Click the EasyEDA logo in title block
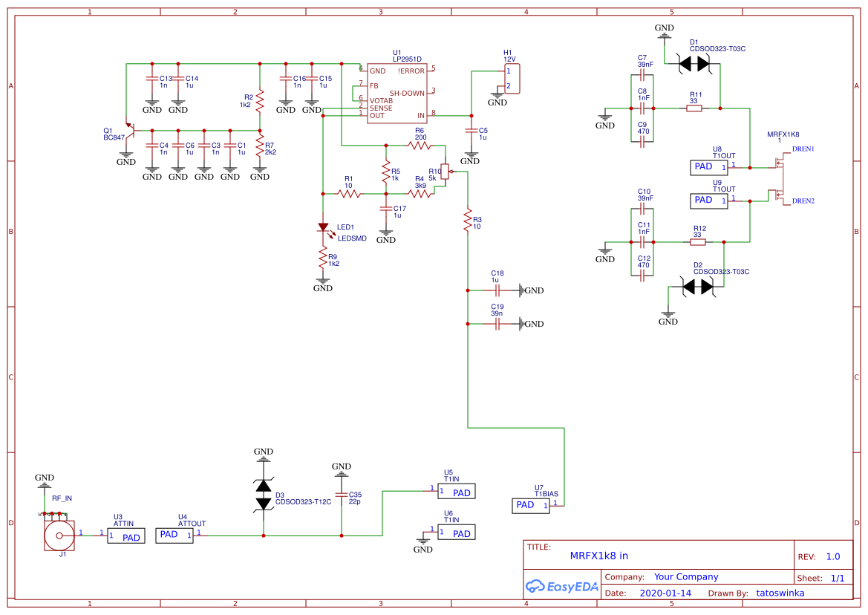 [x=562, y=586]
